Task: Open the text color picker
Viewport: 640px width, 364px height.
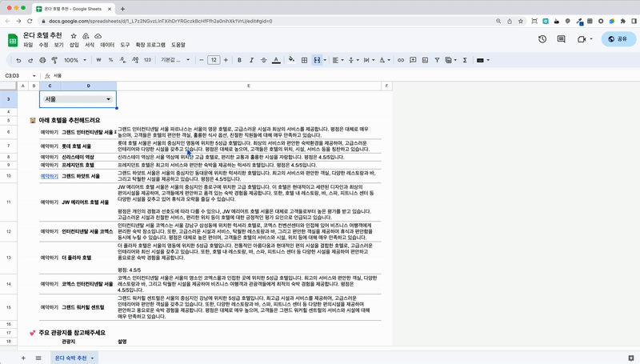Action: [x=276, y=60]
